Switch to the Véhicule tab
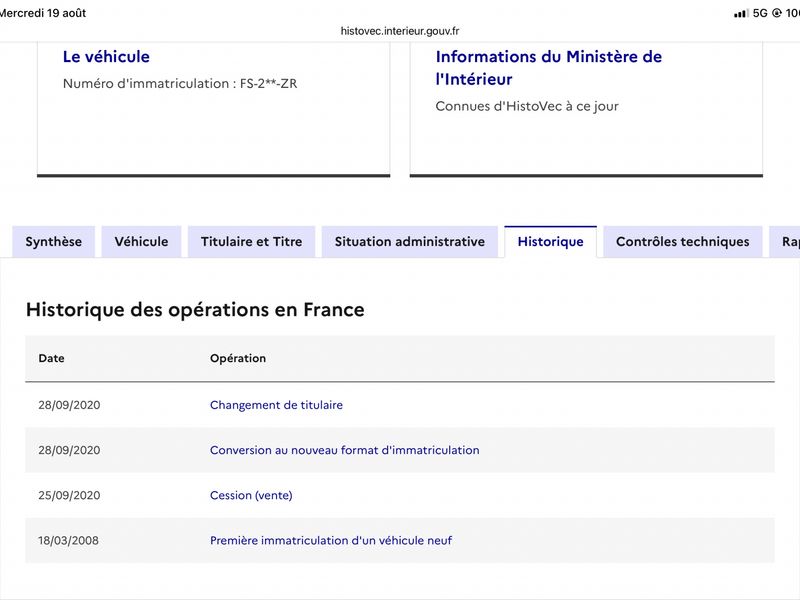Image resolution: width=800 pixels, height=600 pixels. [141, 241]
